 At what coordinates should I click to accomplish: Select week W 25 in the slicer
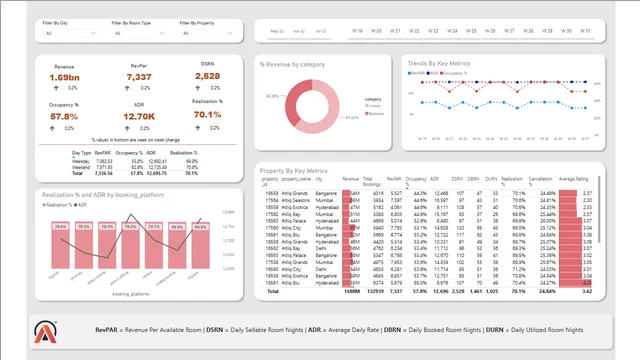pos(471,31)
